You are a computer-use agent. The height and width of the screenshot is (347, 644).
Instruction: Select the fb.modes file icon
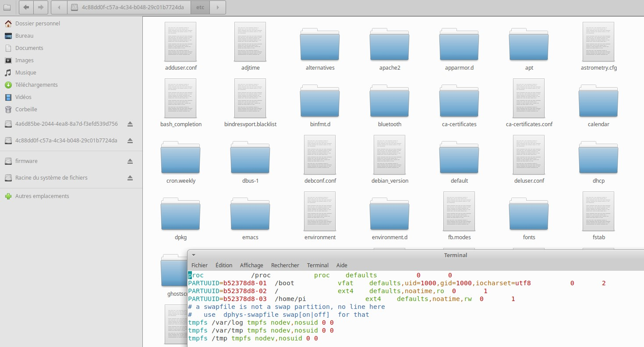[x=459, y=212]
